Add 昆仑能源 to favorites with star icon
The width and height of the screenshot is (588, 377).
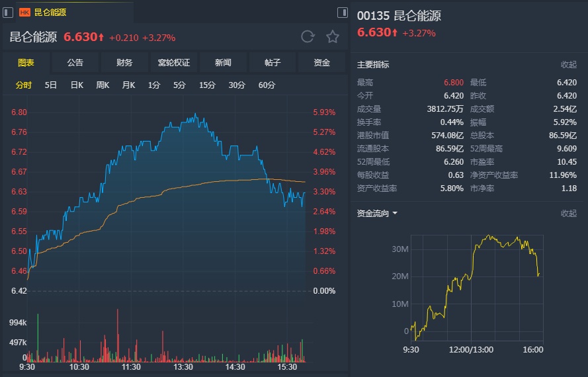[x=332, y=37]
